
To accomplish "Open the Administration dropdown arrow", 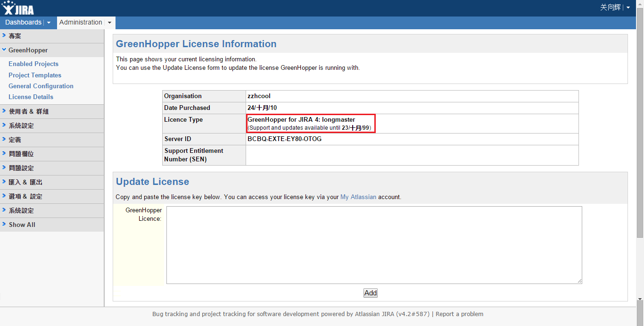I will (109, 23).
